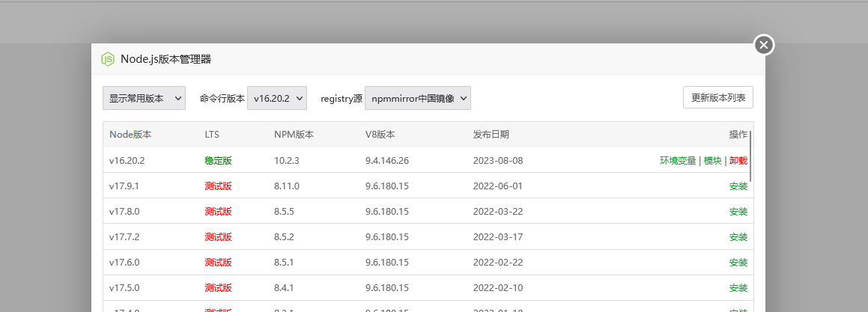
Task: Click release date 2022-06-01
Action: tap(498, 186)
